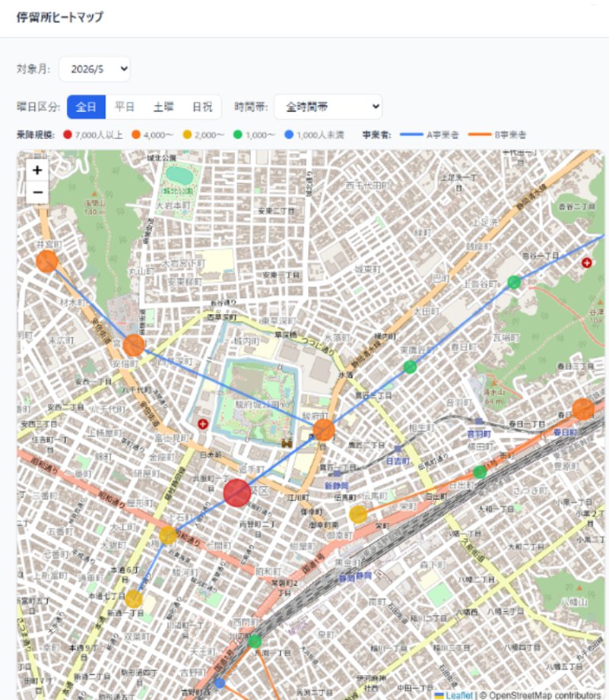
Task: Click the yellow stop marker near 本通七丁目
Action: pos(134,599)
